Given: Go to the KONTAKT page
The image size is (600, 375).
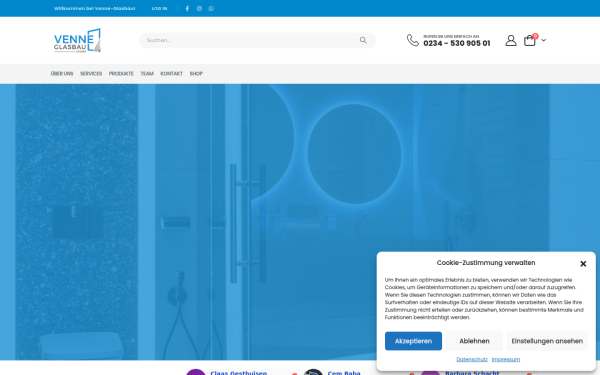Looking at the screenshot, I should tap(171, 73).
